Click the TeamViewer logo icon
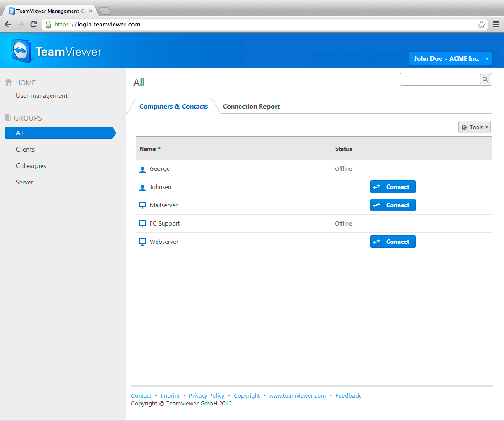This screenshot has height=421, width=504. (21, 51)
